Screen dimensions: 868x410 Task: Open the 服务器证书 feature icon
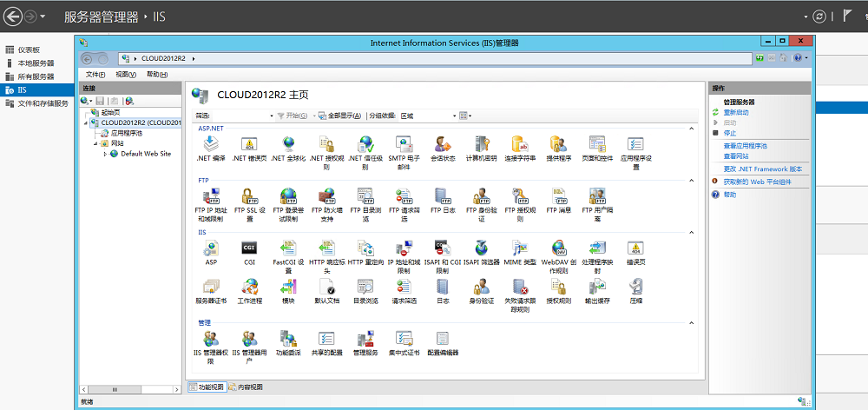(x=211, y=292)
